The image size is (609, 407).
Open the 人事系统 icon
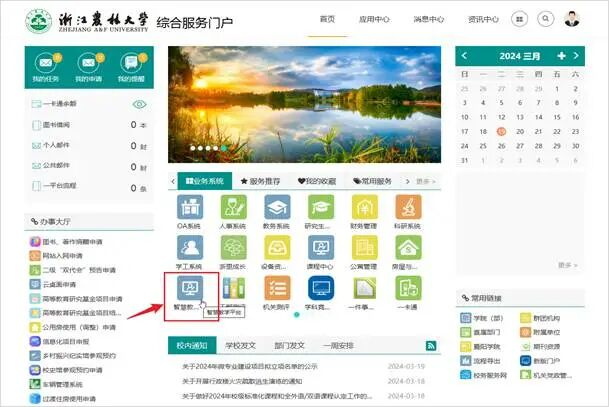[233, 207]
